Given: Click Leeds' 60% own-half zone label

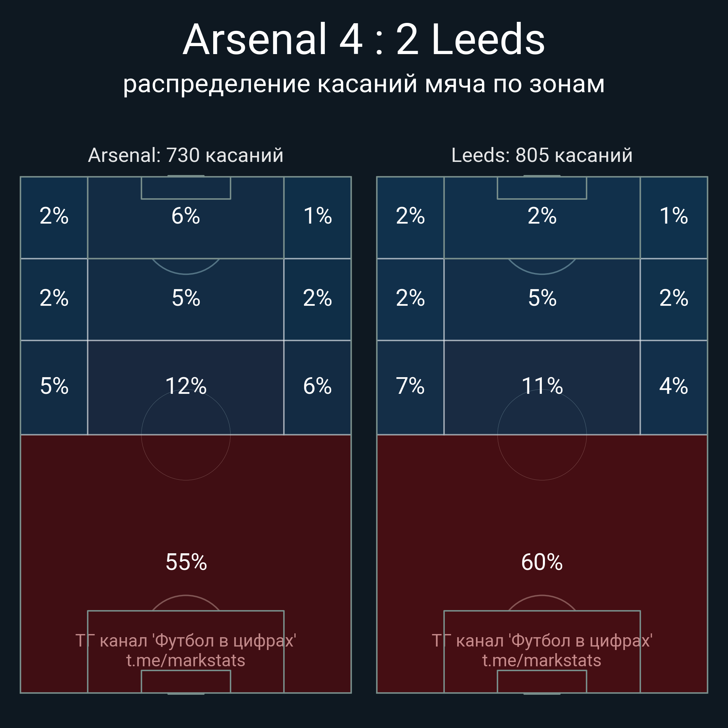Looking at the screenshot, I should coord(542,562).
